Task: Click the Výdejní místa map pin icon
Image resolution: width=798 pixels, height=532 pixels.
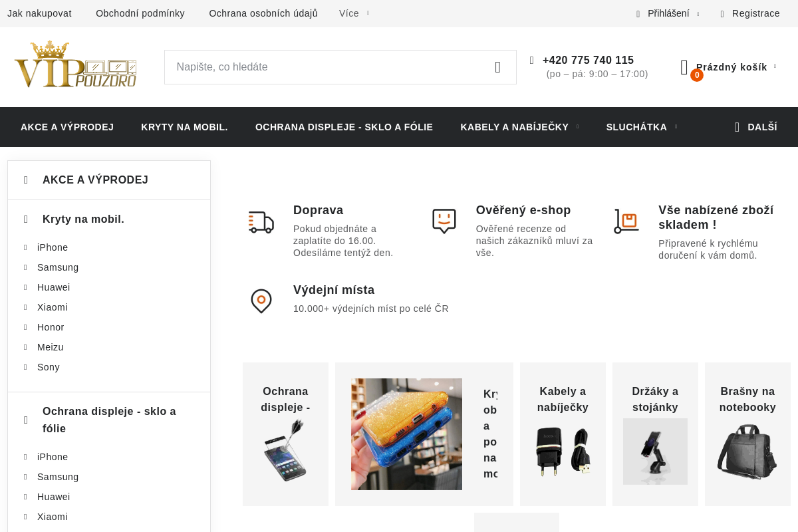Action: tap(261, 301)
